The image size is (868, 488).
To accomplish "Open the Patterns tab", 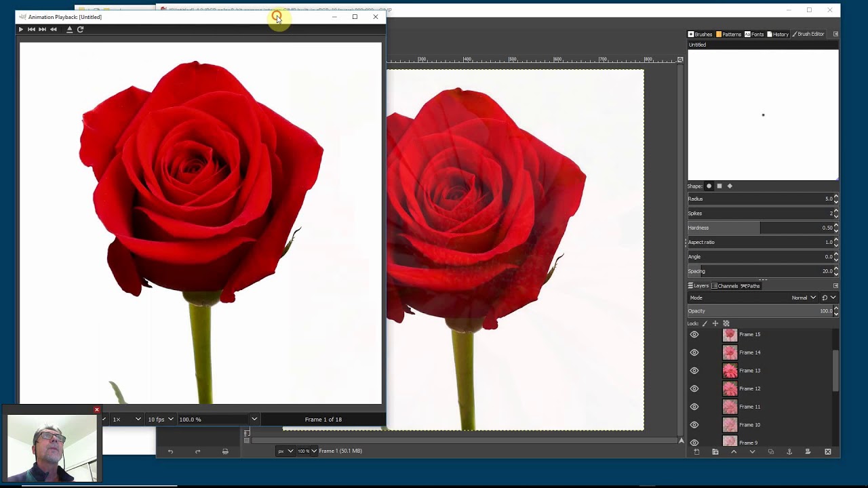I will coord(728,34).
